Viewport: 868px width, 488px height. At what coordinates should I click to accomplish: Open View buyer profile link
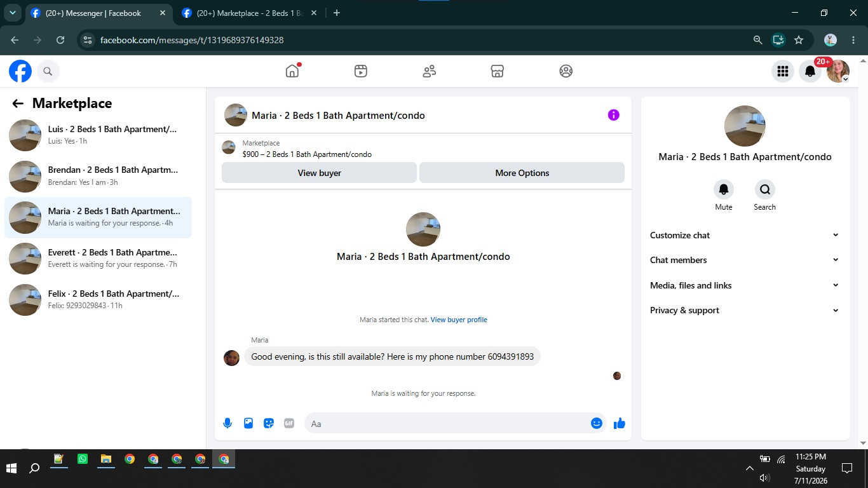[459, 320]
